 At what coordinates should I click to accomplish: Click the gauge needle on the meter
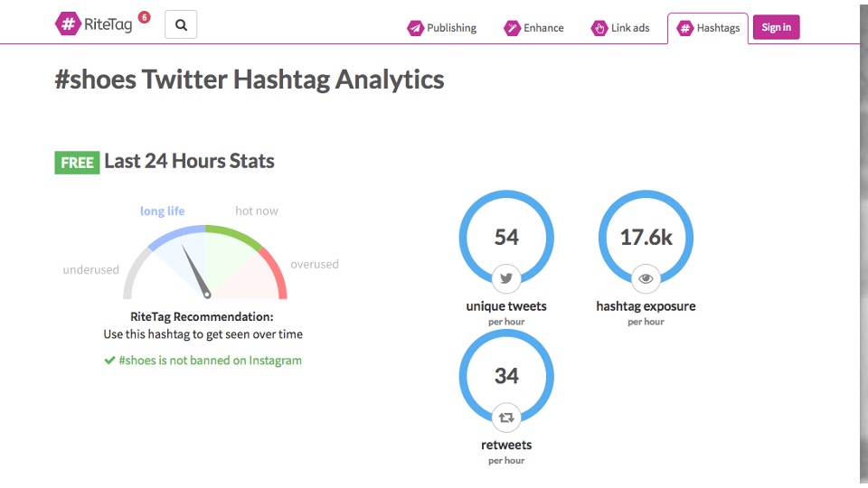[196, 271]
